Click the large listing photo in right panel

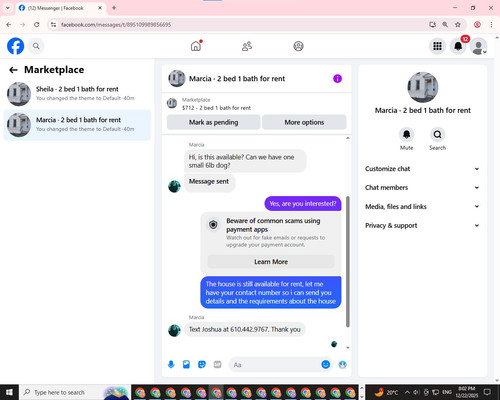[x=423, y=87]
